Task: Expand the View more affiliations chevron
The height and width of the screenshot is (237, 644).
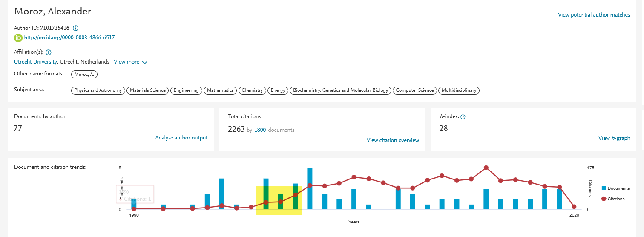Action: pyautogui.click(x=145, y=62)
